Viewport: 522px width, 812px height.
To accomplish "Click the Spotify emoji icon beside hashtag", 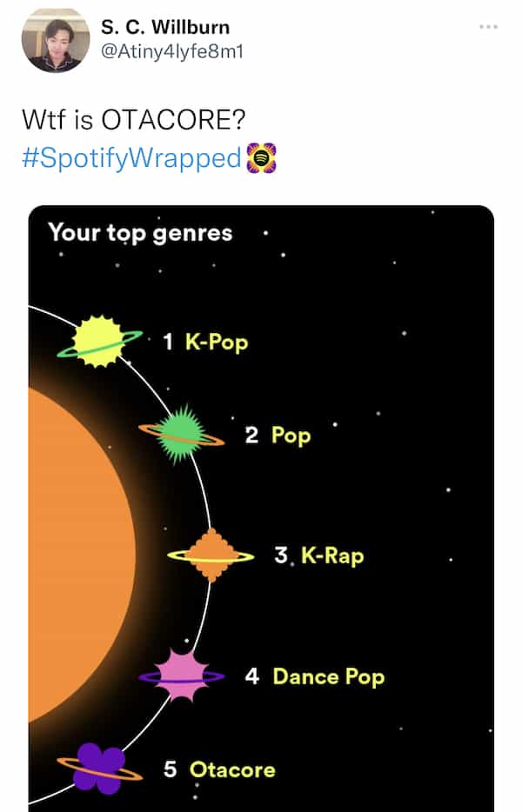I will 261,158.
